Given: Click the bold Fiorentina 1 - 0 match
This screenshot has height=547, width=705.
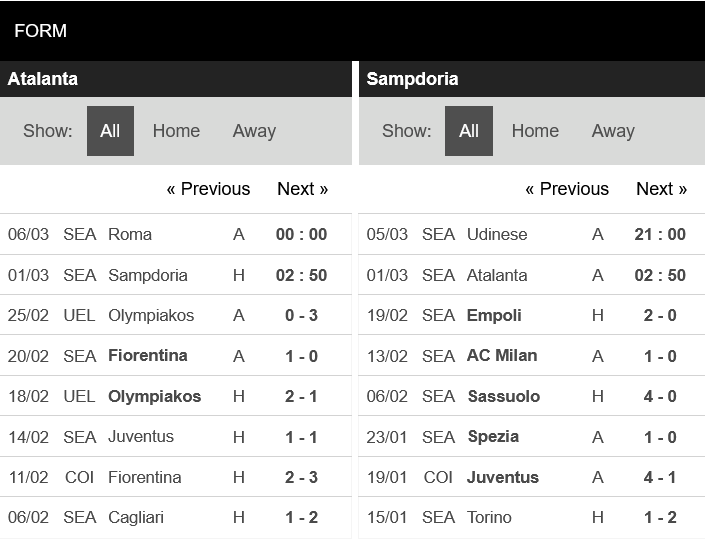Looking at the screenshot, I should [x=176, y=356].
